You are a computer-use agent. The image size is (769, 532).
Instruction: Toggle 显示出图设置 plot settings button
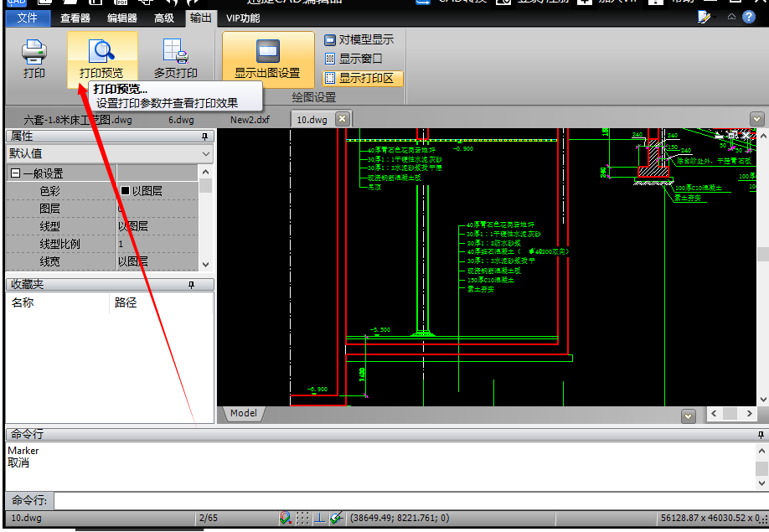268,59
